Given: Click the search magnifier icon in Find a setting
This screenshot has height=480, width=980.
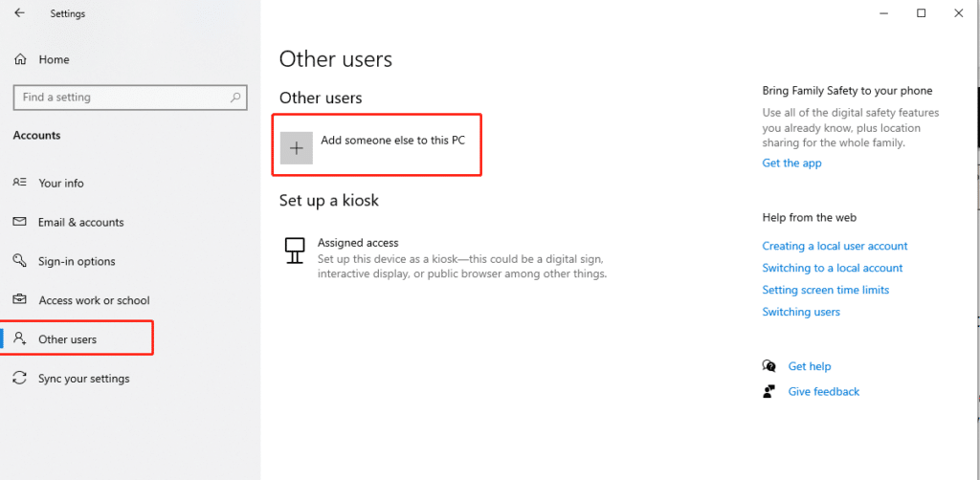Looking at the screenshot, I should [x=235, y=98].
